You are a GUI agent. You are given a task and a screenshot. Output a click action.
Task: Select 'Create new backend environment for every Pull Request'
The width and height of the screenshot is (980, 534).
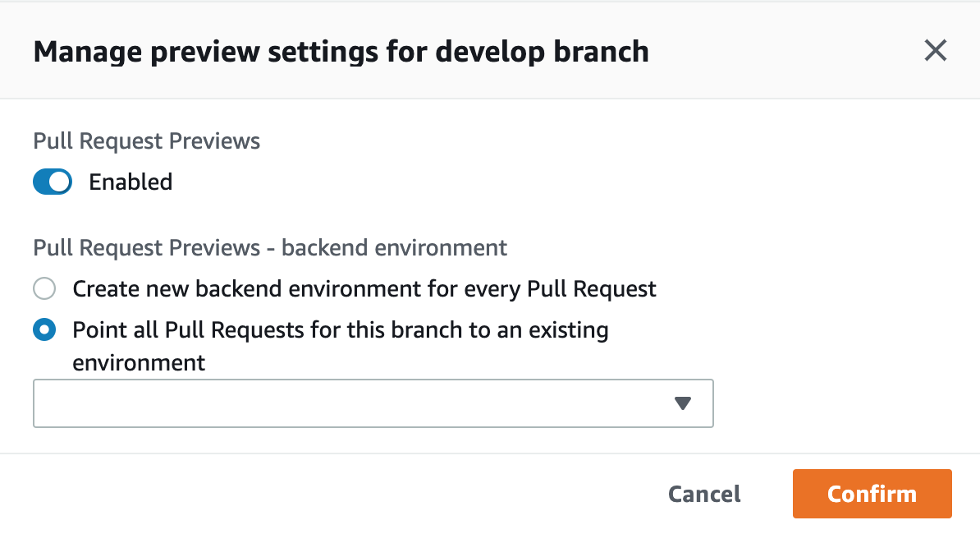tap(44, 288)
